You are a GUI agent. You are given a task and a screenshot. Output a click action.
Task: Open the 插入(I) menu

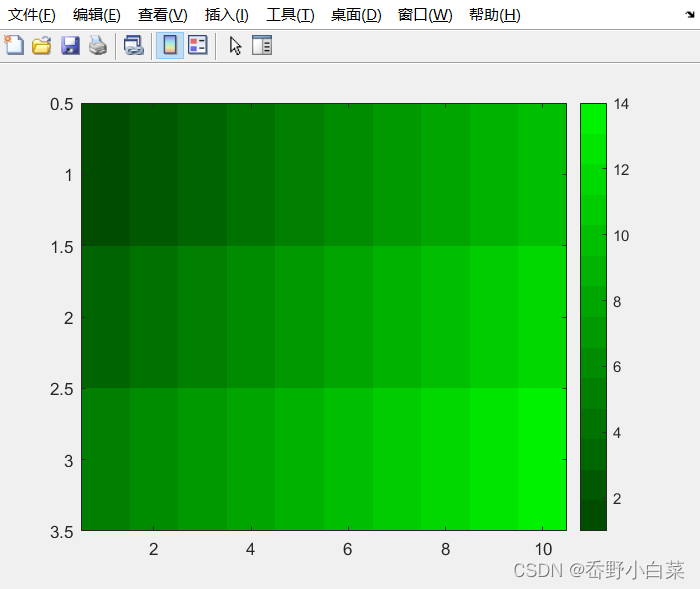click(226, 15)
